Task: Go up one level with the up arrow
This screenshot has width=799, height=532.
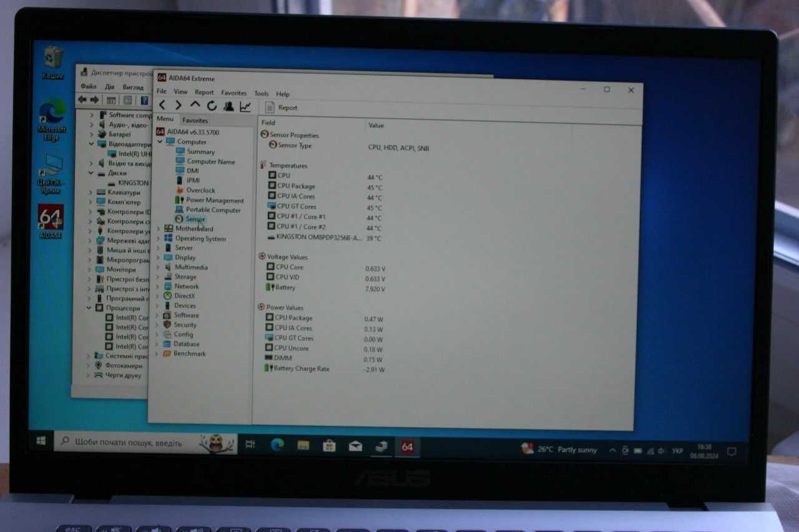Action: [x=195, y=105]
